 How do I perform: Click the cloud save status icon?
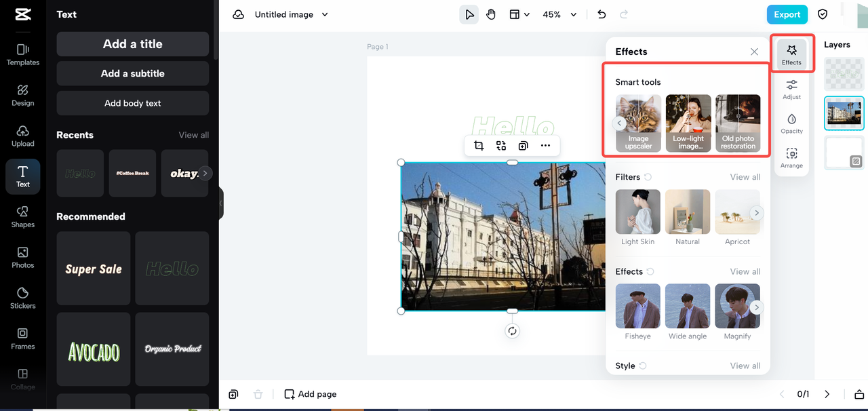tap(238, 14)
